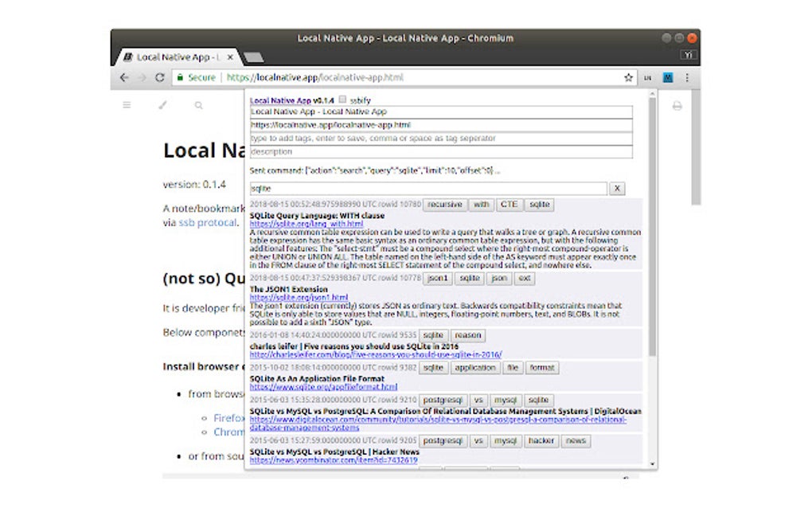Click the "recursive" tag button
The width and height of the screenshot is (812, 508).
[x=444, y=205]
